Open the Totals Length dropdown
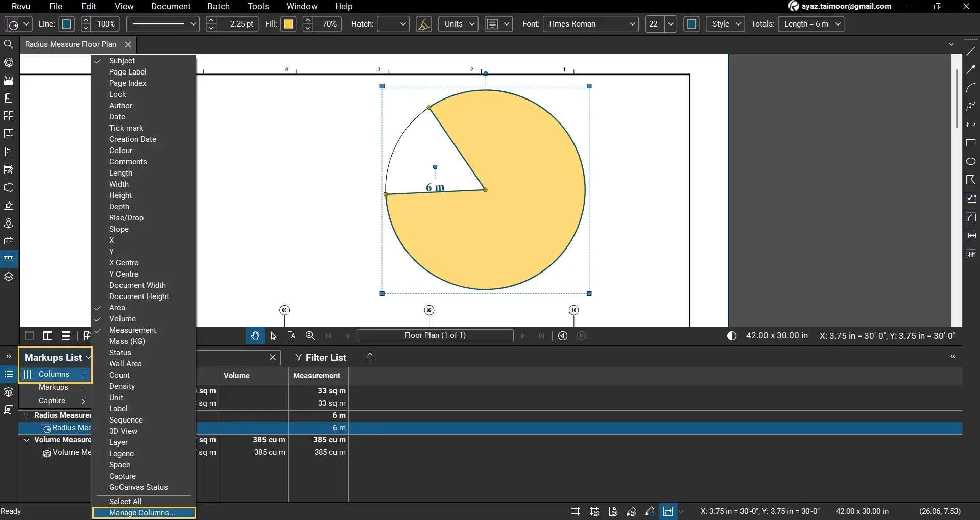 tap(811, 24)
